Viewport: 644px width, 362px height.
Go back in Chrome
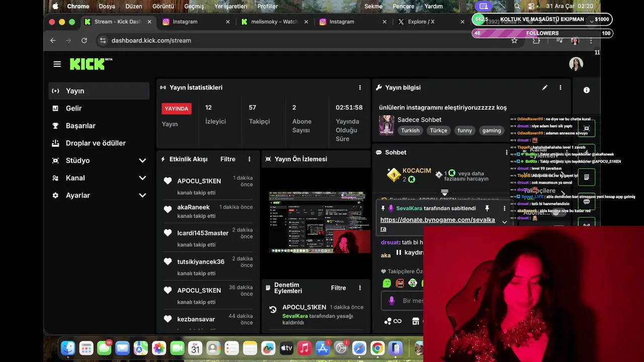click(53, 40)
